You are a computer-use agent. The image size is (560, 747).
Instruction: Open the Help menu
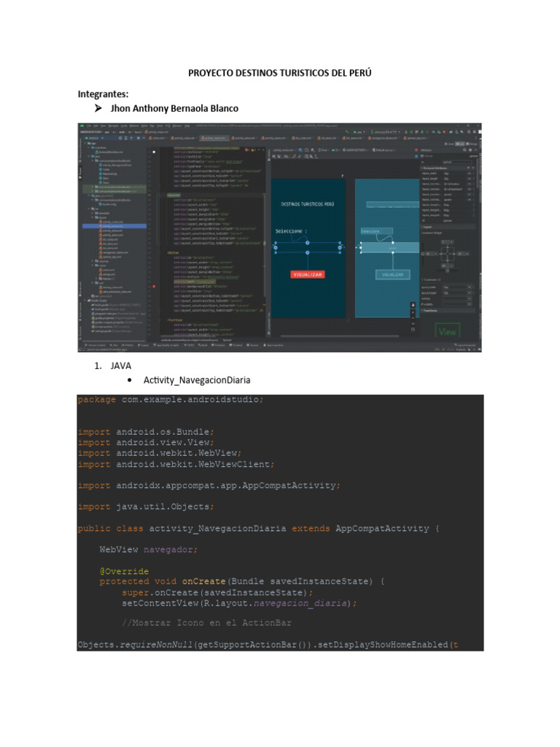click(187, 125)
